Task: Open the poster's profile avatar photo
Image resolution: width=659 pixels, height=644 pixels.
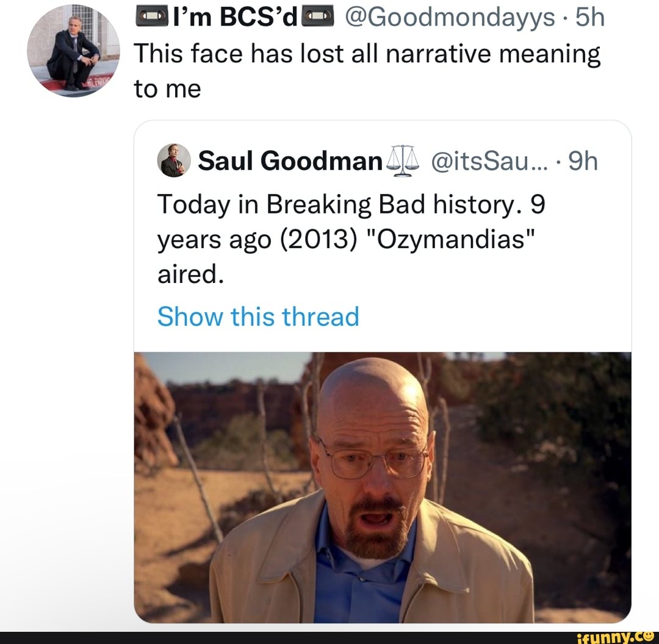Action: [73, 50]
